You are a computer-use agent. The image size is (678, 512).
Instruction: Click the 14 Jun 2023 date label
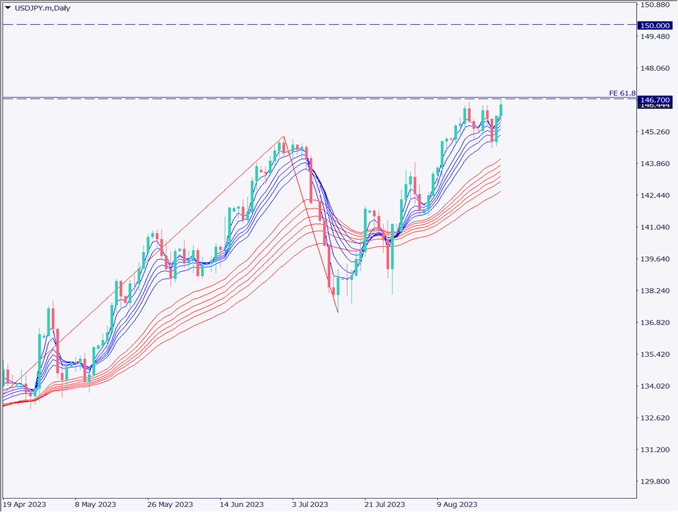click(x=241, y=504)
